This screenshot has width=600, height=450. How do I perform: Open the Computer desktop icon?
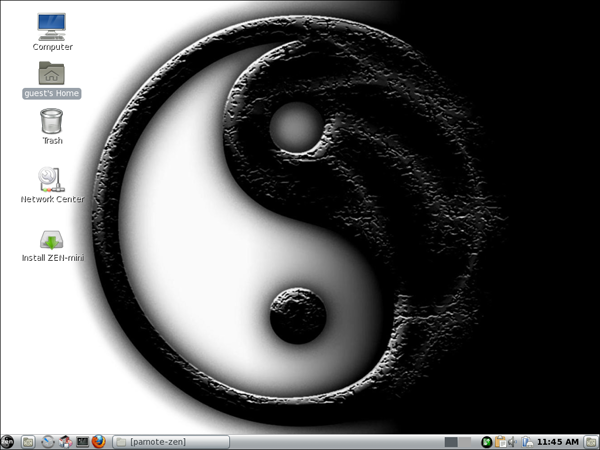click(x=52, y=24)
